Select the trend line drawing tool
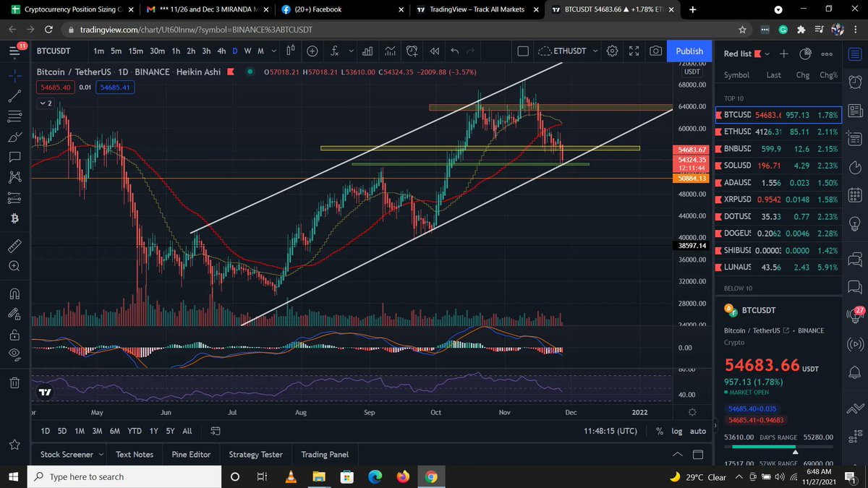868x488 pixels. point(14,96)
